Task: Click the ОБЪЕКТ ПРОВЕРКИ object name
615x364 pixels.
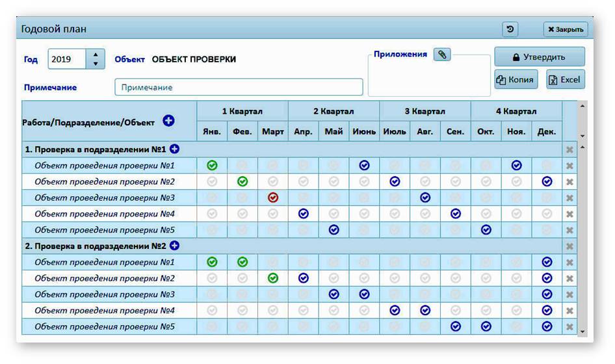Action: click(194, 59)
